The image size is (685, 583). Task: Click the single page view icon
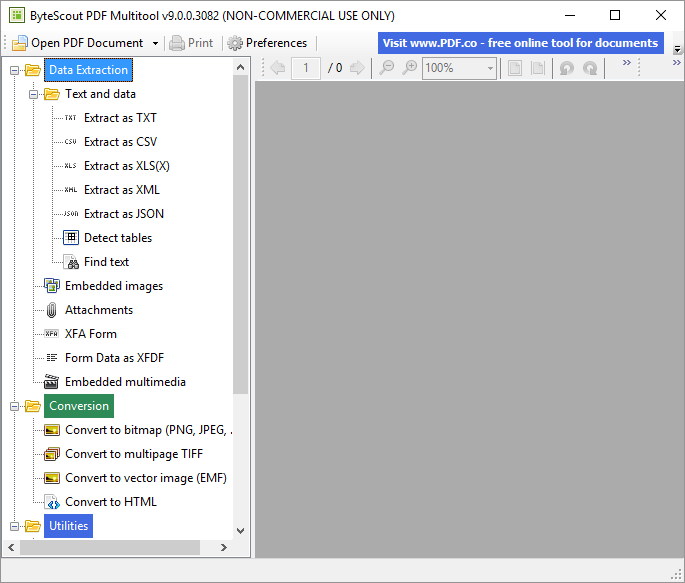pyautogui.click(x=515, y=68)
